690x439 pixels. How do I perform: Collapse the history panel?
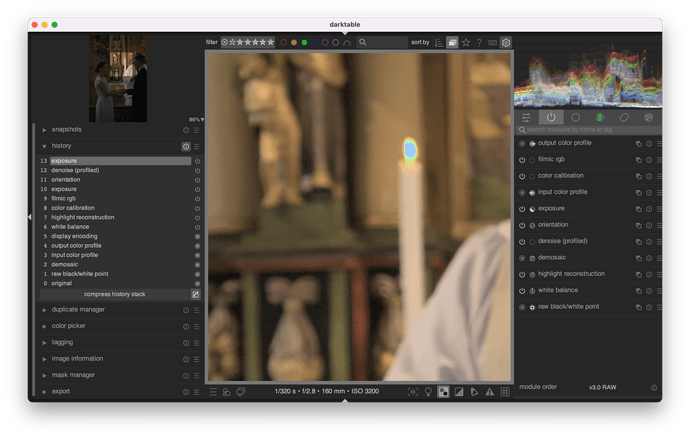tap(44, 146)
